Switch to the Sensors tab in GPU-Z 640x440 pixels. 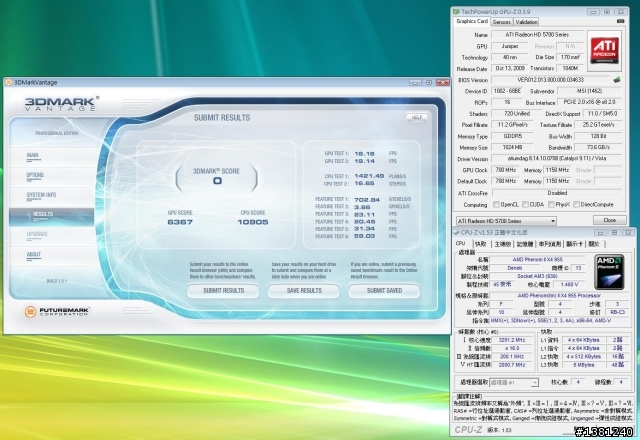point(502,22)
